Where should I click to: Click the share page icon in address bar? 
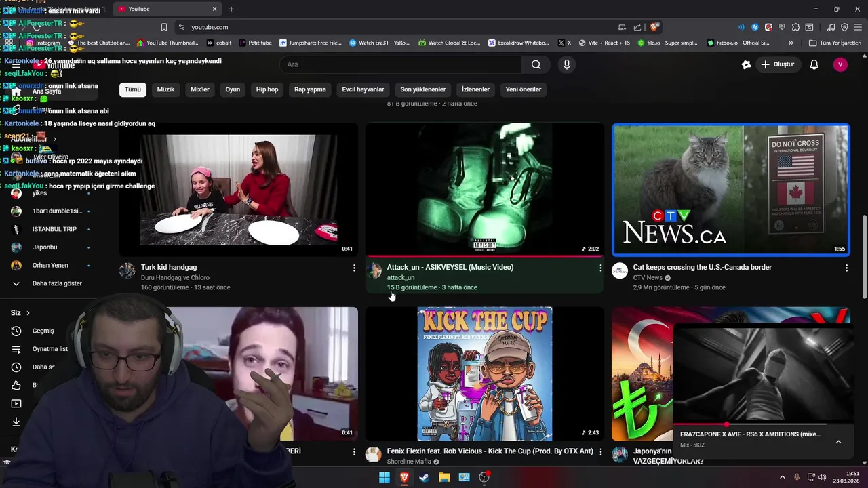[x=637, y=27]
